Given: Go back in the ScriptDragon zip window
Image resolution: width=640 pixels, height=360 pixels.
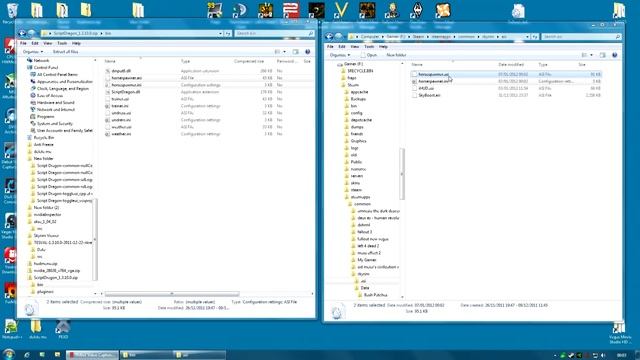Looking at the screenshot, I should (23, 33).
